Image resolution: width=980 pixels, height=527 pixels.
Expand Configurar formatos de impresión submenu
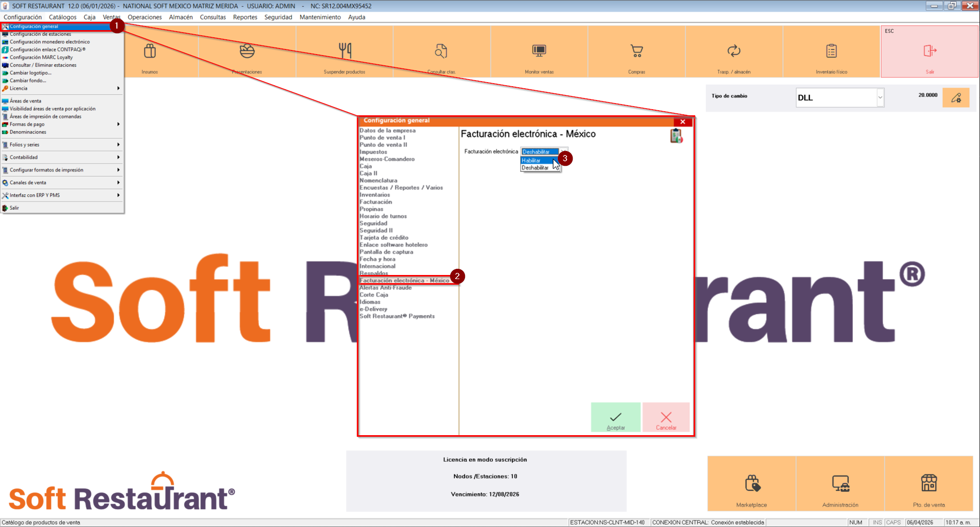pyautogui.click(x=62, y=170)
